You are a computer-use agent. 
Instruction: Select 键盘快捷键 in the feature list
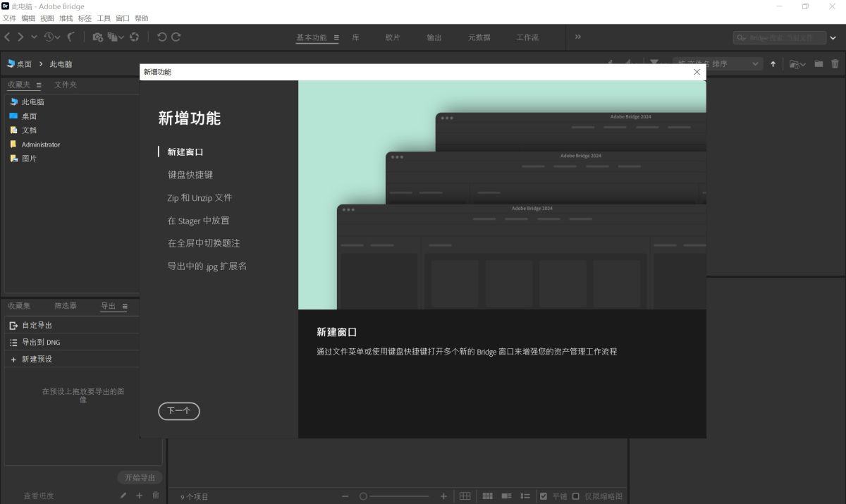(190, 175)
